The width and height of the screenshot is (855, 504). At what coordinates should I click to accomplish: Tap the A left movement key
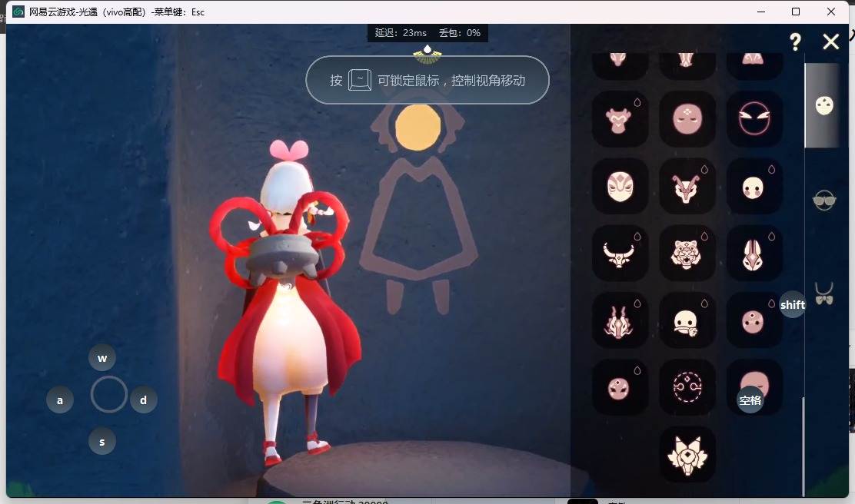tap(60, 400)
